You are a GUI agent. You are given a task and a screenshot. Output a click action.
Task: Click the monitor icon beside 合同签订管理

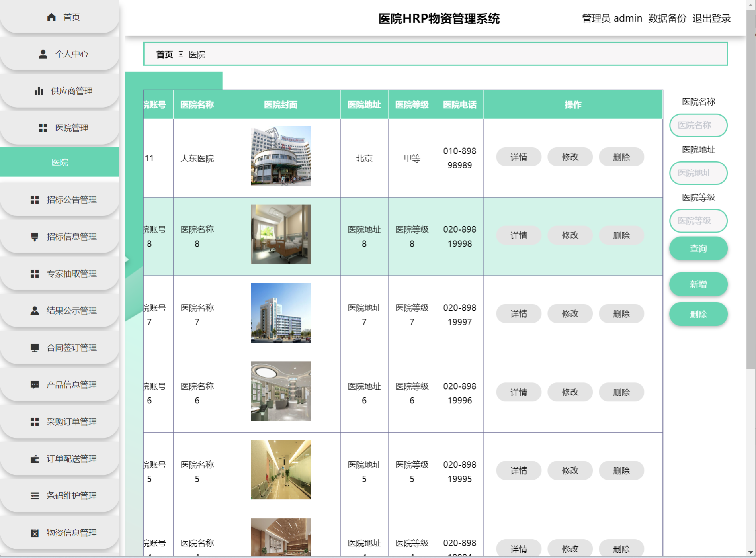click(35, 348)
